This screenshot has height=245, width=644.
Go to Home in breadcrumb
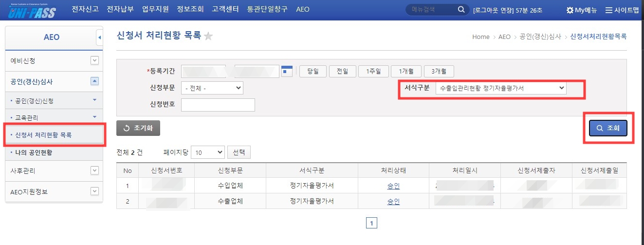point(481,37)
